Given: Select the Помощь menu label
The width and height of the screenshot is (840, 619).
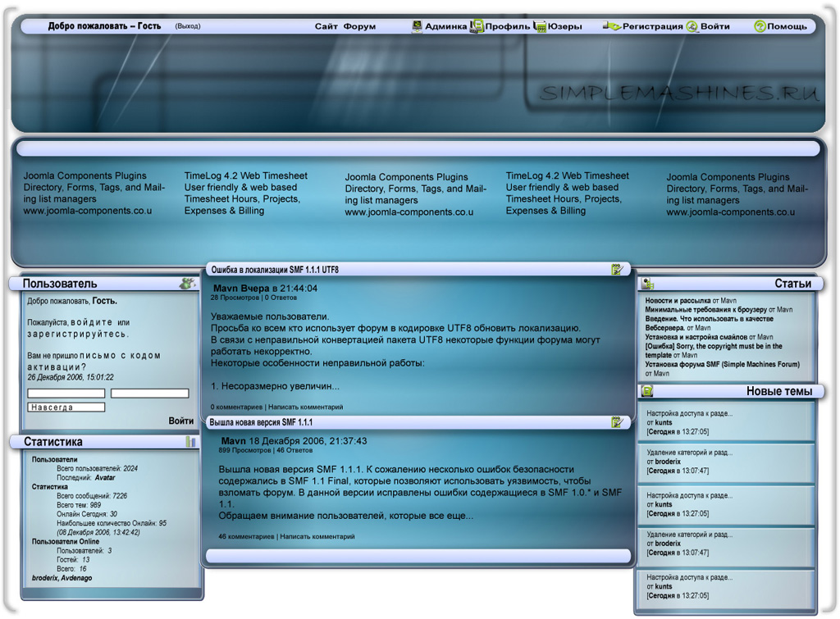Looking at the screenshot, I should point(787,26).
